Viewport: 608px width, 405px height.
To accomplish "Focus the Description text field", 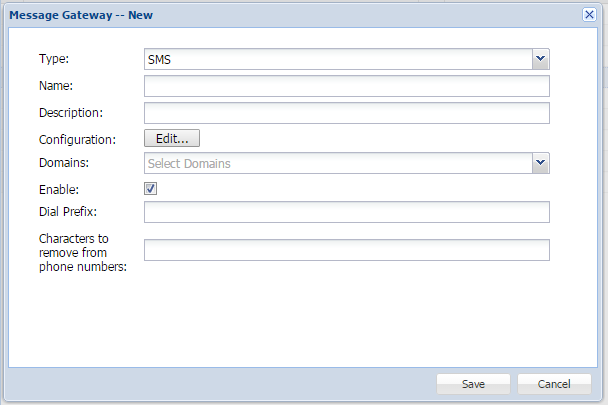I will (347, 112).
